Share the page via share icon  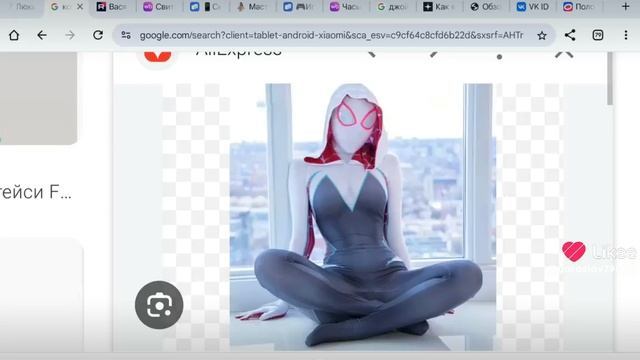pos(570,35)
